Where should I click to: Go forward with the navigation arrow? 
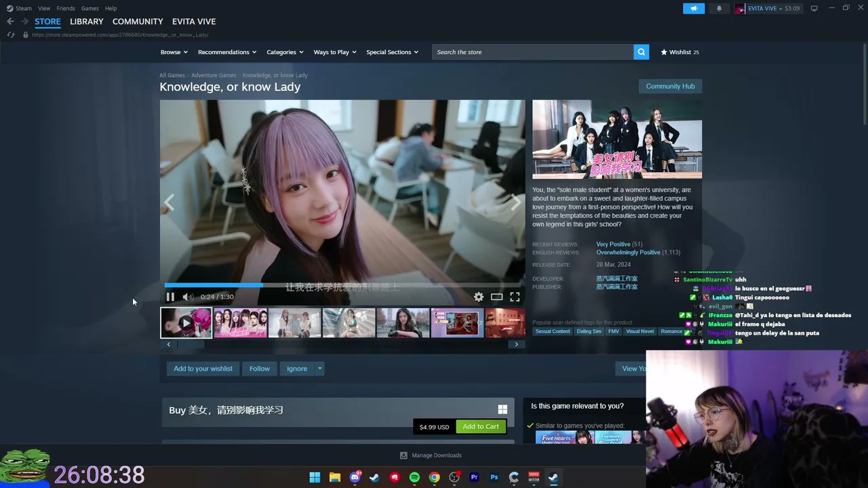[x=24, y=22]
